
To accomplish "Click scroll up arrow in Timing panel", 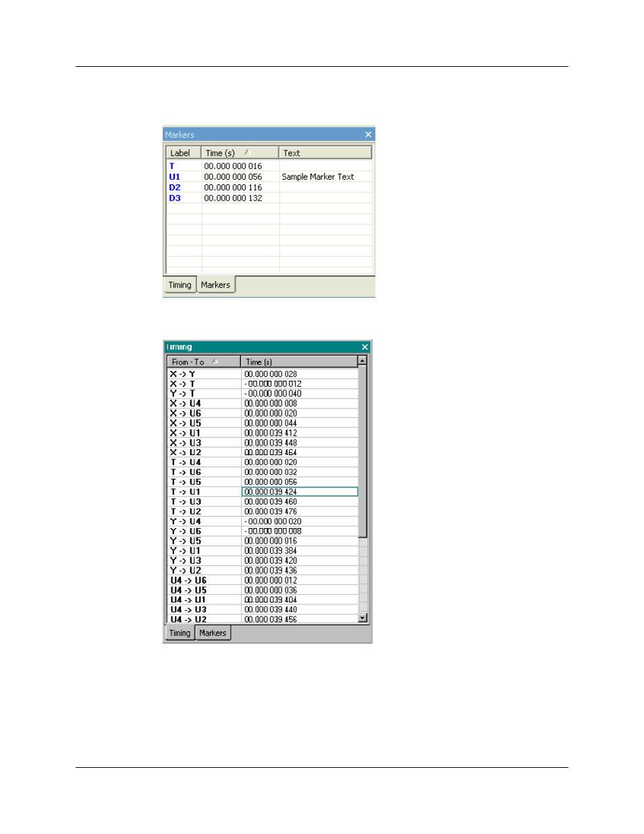I will point(363,361).
